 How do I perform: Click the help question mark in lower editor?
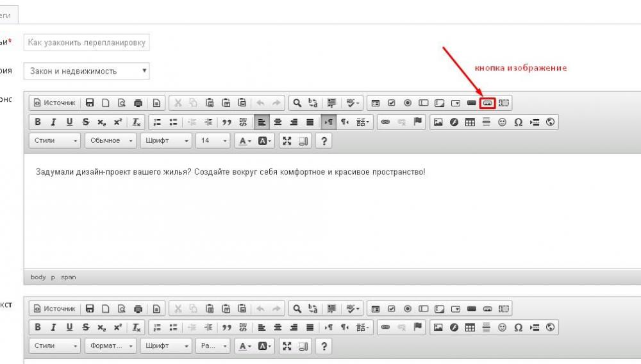tap(324, 346)
